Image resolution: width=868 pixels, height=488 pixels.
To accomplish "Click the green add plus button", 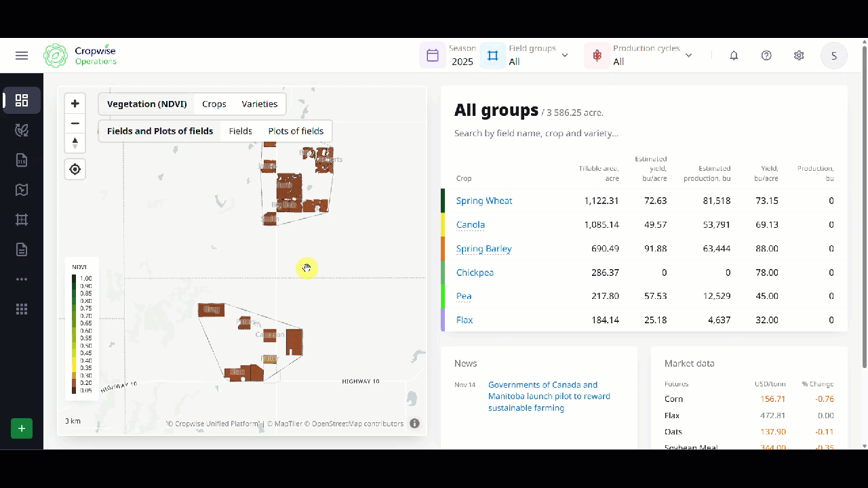I will point(22,428).
